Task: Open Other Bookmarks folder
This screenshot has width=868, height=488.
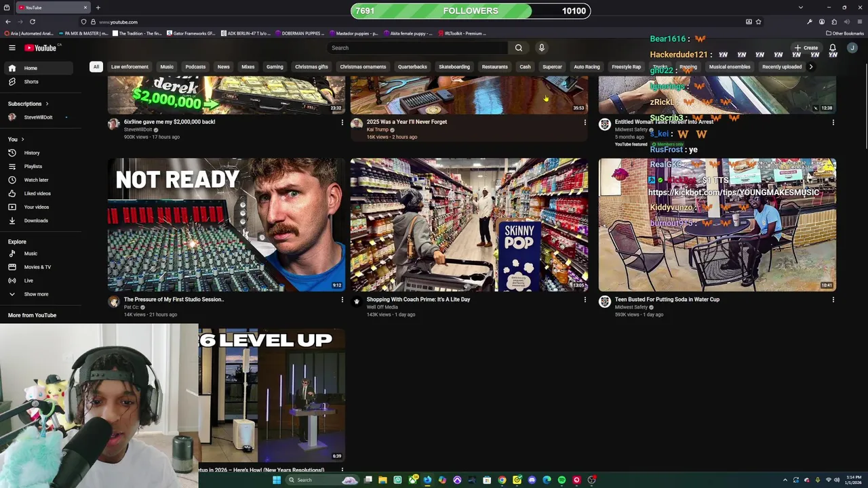Action: click(845, 33)
